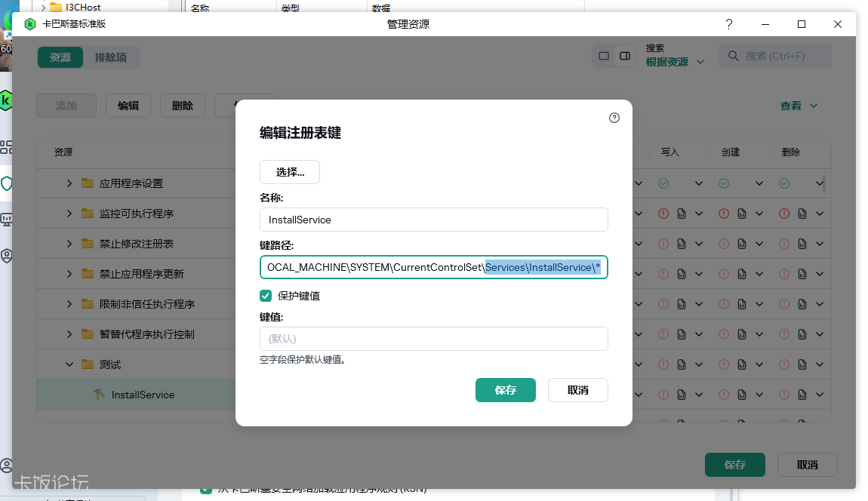Click the 创建 log report icon for 监控可执行程序

click(x=742, y=214)
